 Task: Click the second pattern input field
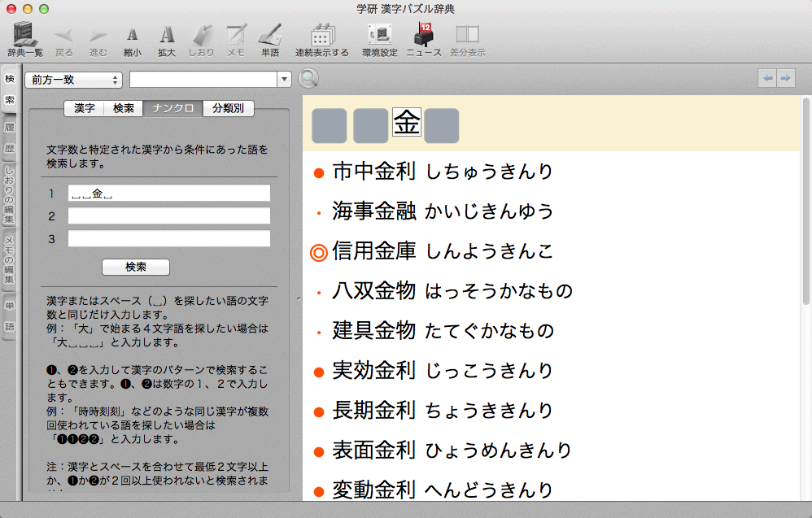[168, 215]
